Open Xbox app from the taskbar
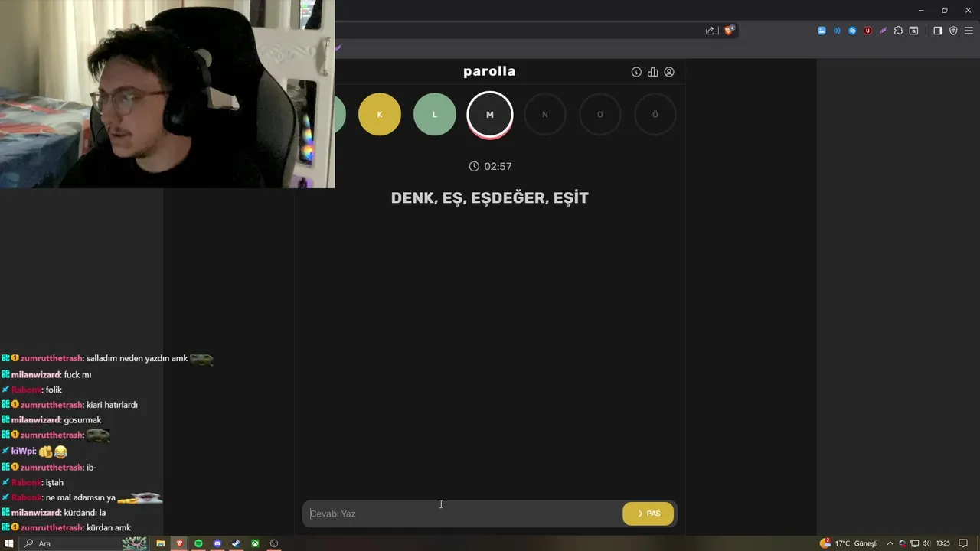 tap(255, 543)
